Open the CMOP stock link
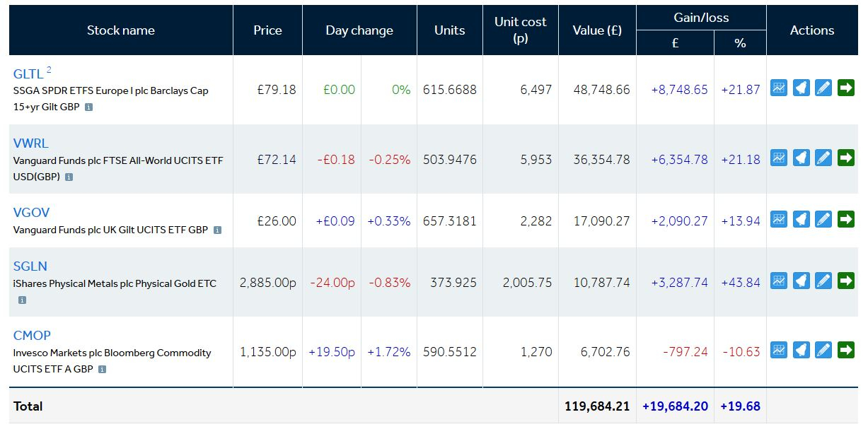The image size is (868, 429). coord(32,336)
